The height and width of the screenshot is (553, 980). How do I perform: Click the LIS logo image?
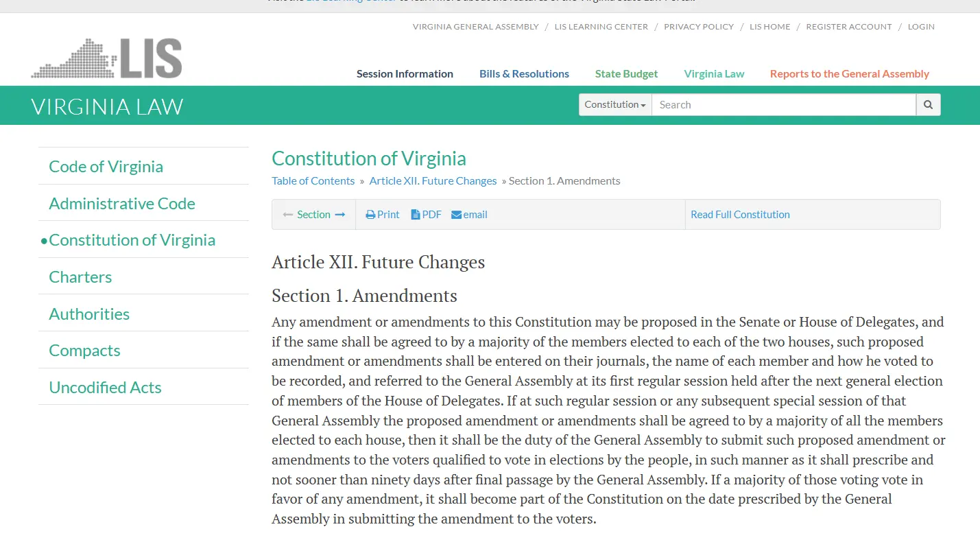[107, 58]
